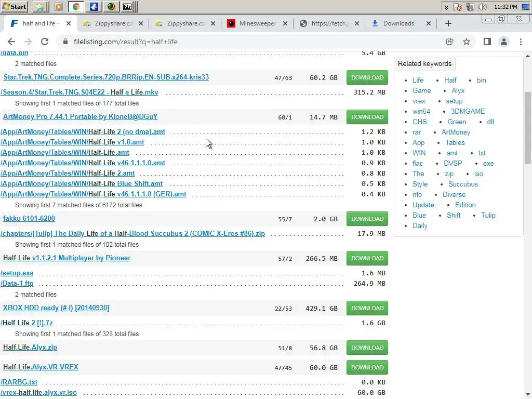Select related keyword 'Tulip'
The height and width of the screenshot is (399, 532).
point(488,215)
